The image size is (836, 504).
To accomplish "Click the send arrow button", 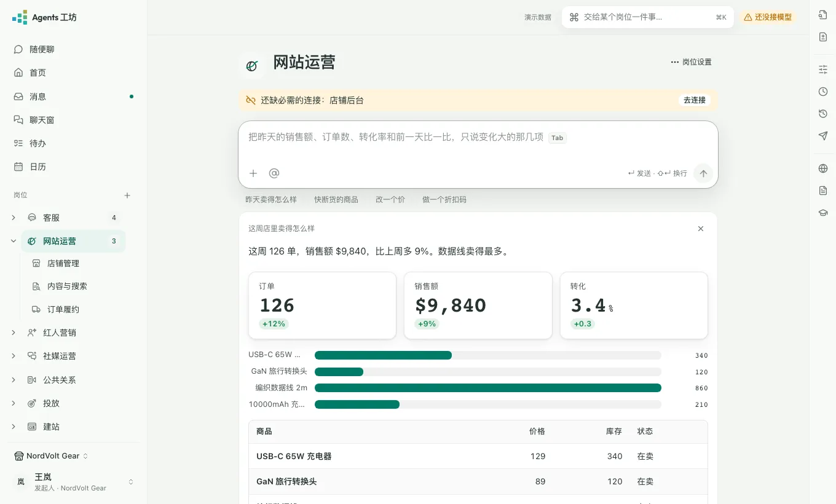I will pos(703,173).
